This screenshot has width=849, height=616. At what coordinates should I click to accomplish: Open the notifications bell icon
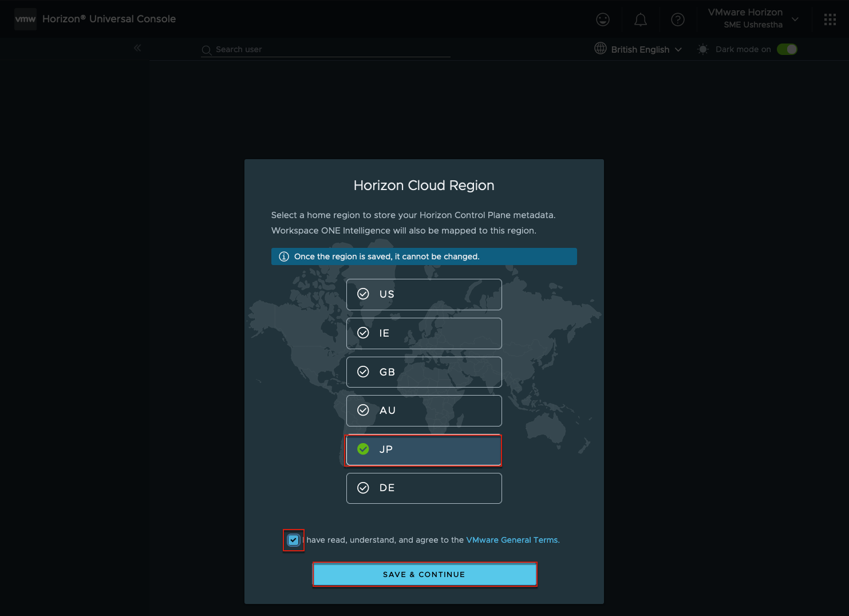pos(641,19)
